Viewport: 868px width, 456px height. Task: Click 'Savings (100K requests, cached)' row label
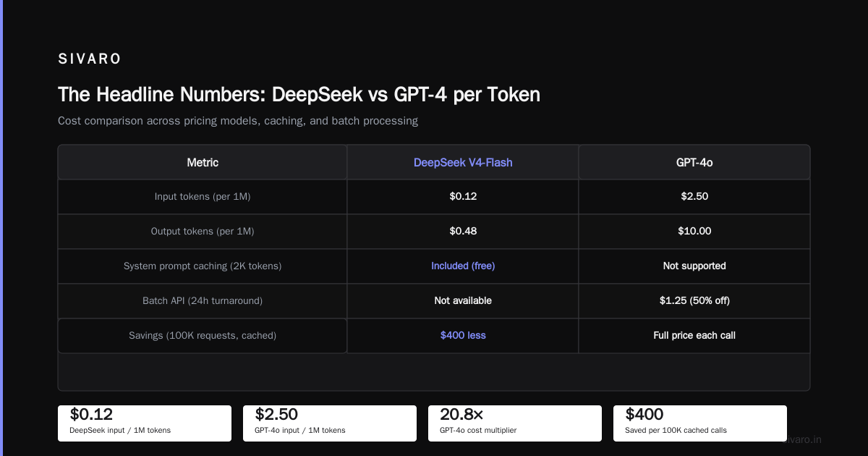pyautogui.click(x=203, y=335)
